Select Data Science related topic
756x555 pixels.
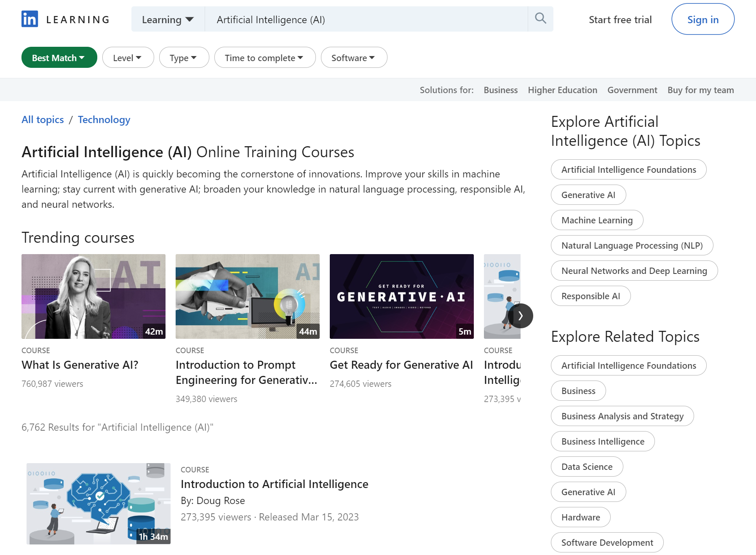587,467
